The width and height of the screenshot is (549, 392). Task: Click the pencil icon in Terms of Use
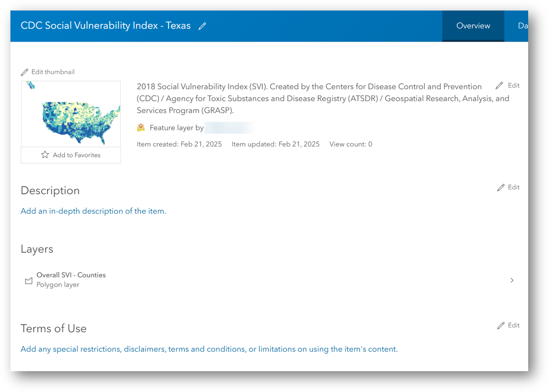tap(501, 325)
